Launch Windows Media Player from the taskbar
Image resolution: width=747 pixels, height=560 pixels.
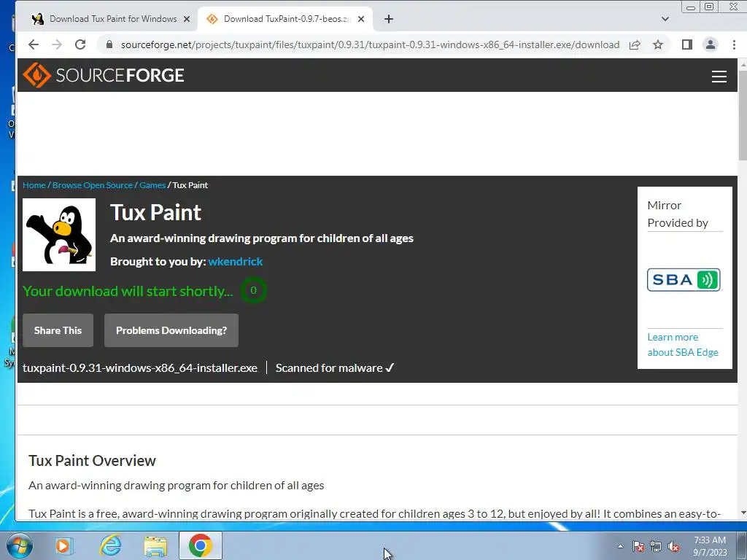(x=63, y=545)
